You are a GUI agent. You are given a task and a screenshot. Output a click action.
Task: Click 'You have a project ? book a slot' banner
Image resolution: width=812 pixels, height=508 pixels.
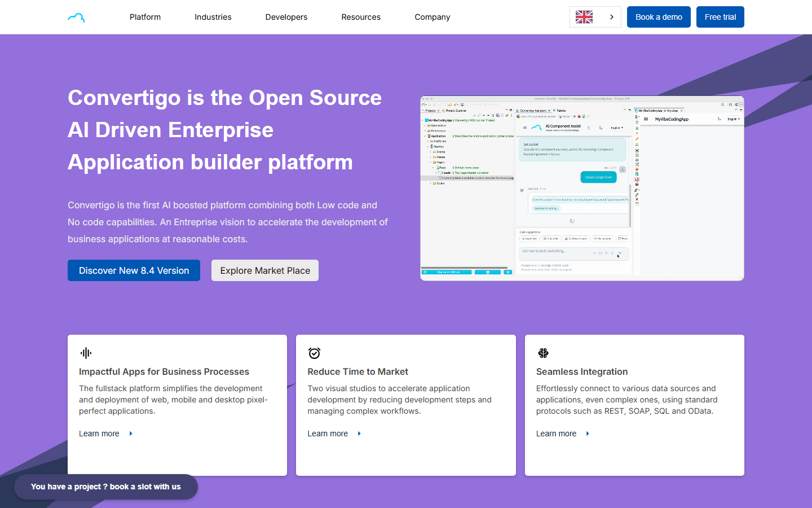pyautogui.click(x=106, y=487)
